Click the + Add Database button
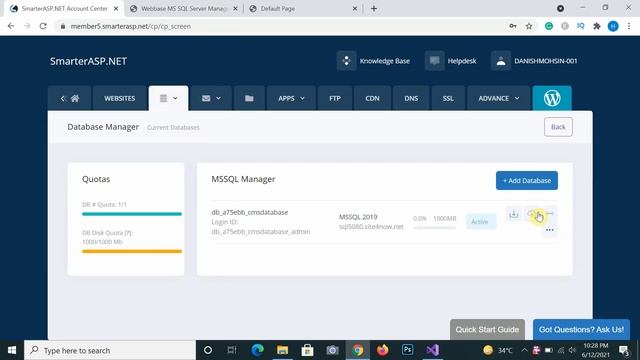This screenshot has height=360, width=640. click(x=527, y=180)
